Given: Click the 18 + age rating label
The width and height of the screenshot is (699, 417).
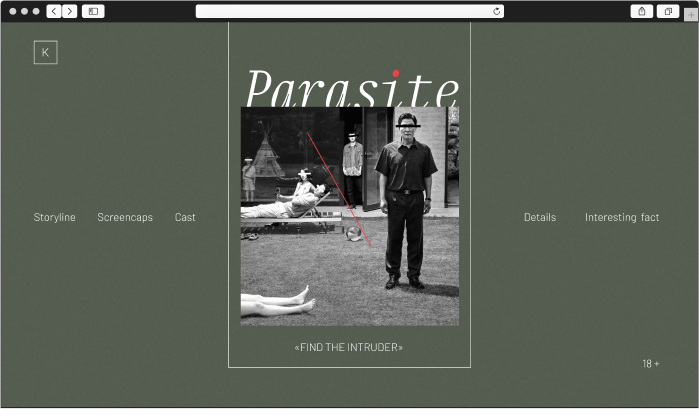Looking at the screenshot, I should 650,363.
